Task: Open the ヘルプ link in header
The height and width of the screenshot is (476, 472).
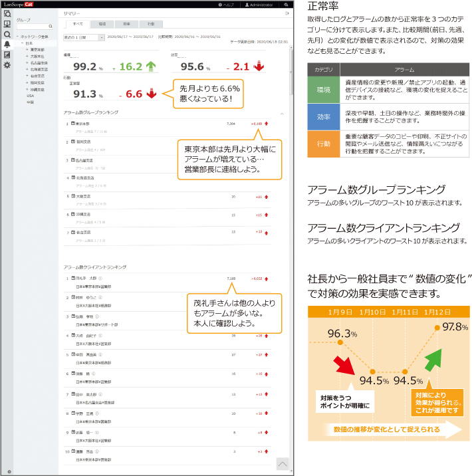Action: [x=226, y=4]
